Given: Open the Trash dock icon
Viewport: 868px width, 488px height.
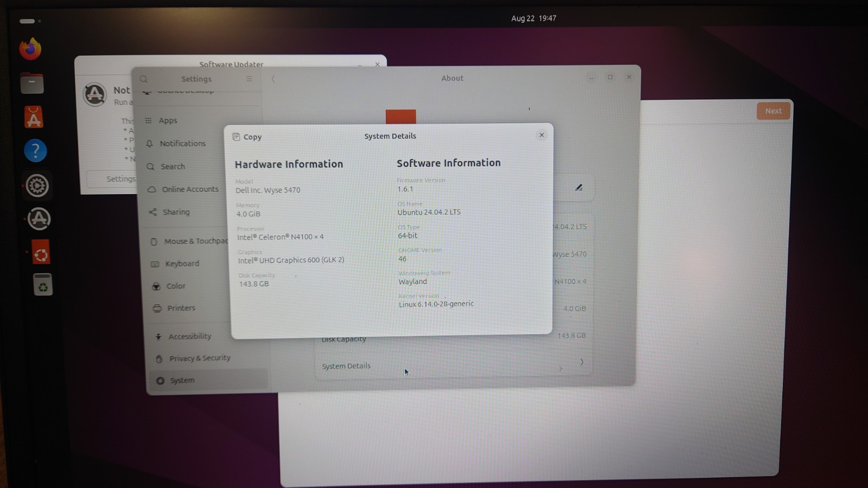Looking at the screenshot, I should click(x=42, y=285).
